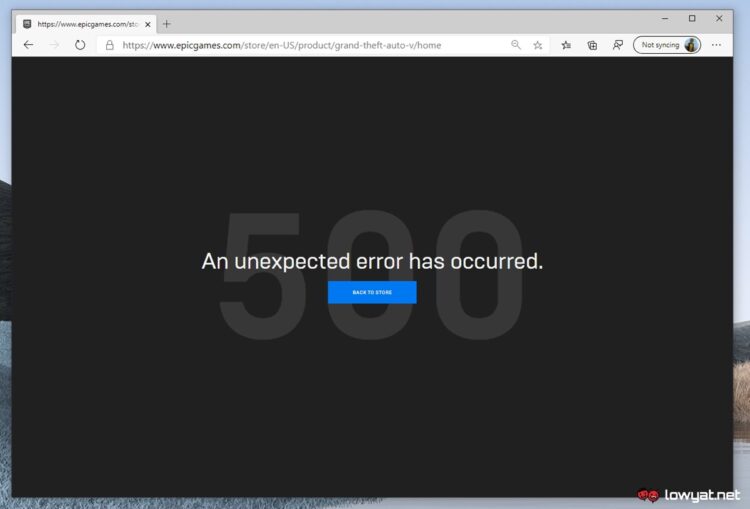
Task: Reload the page with Refresh icon
Action: [80, 45]
